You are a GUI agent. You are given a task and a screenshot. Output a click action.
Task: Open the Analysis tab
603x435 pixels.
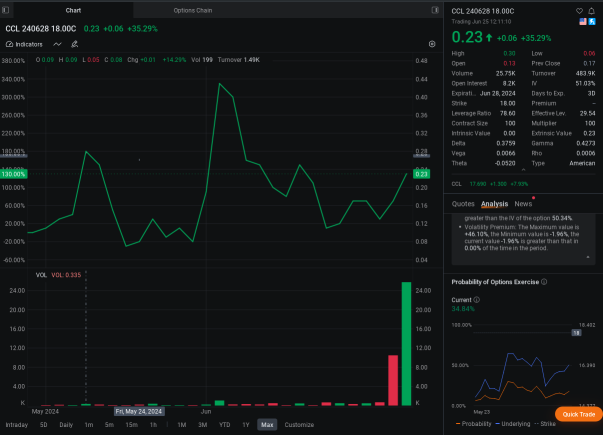coord(494,204)
